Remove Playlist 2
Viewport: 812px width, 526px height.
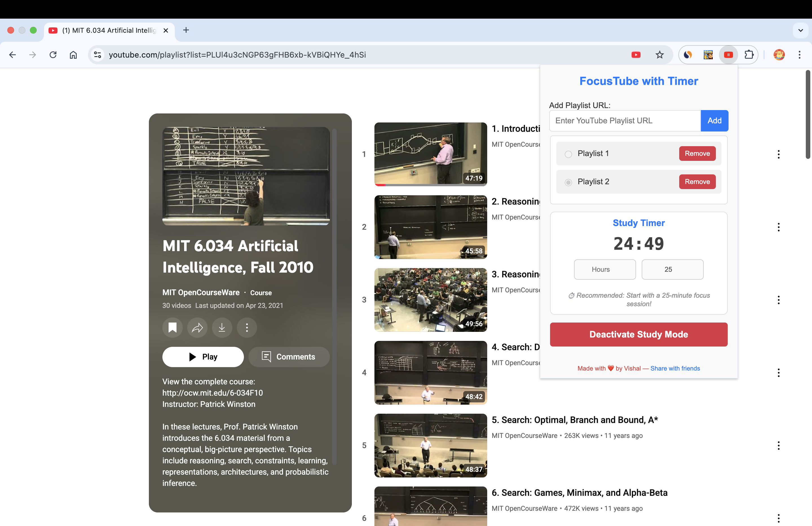697,182
